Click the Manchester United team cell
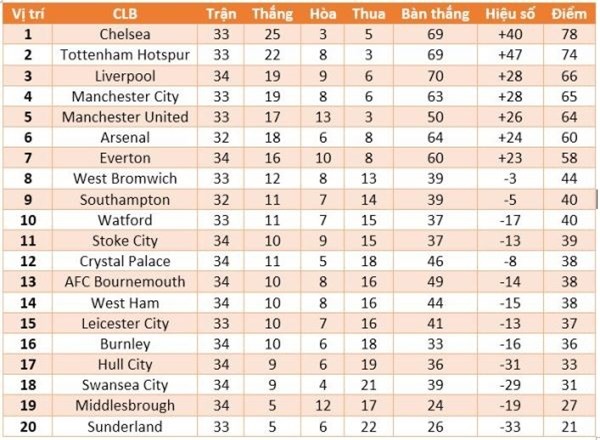 click(x=126, y=117)
